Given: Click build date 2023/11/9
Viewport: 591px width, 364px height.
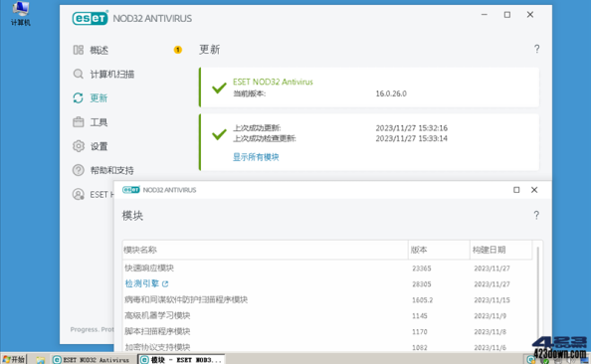Looking at the screenshot, I should coord(490,316).
